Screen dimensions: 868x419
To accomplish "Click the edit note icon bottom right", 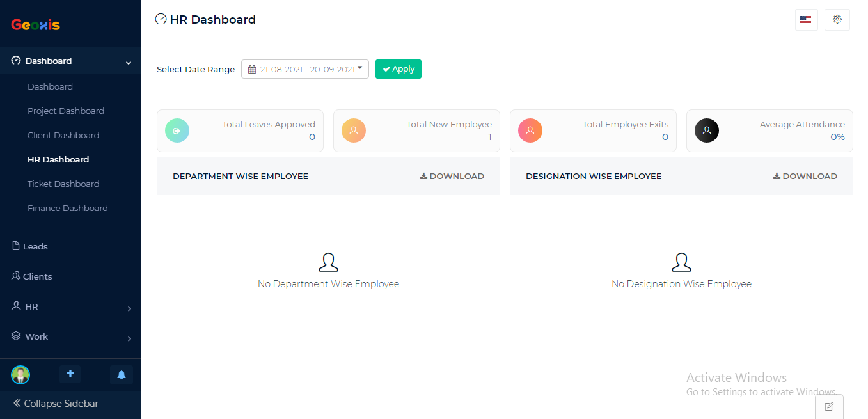I will (829, 406).
